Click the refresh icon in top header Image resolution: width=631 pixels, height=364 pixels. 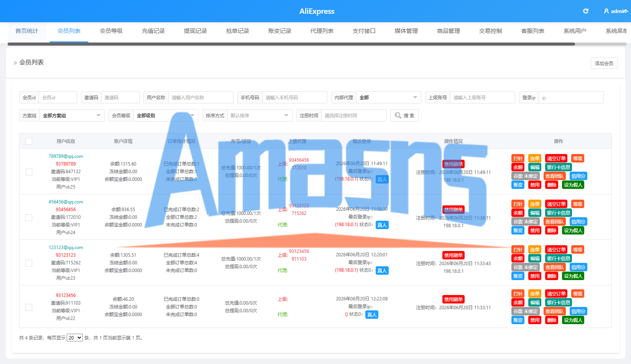585,11
